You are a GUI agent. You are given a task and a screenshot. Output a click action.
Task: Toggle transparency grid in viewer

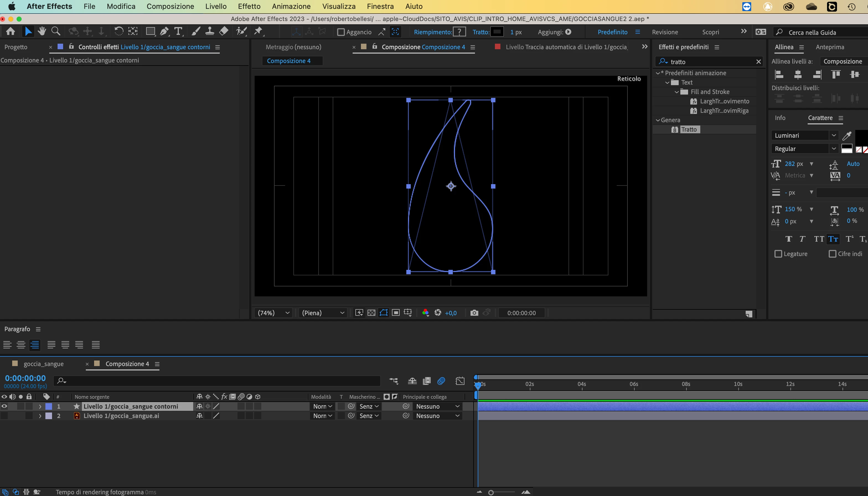[x=371, y=313]
